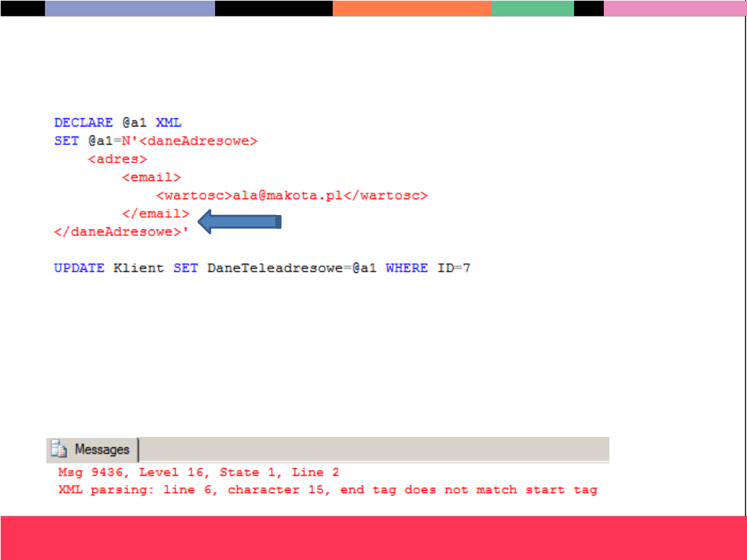Select the XML parsing error message line

coord(327,490)
